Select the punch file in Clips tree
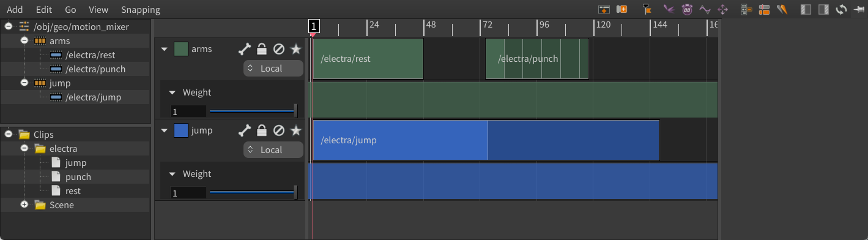 [x=78, y=177]
